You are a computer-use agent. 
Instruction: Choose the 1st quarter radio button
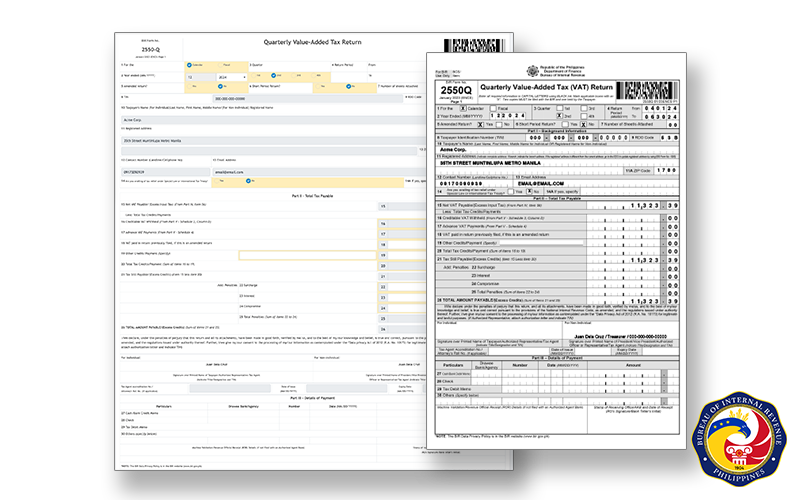point(254,76)
